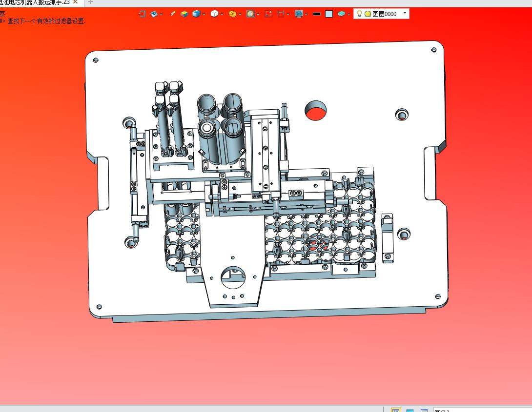The image size is (532, 412).
Task: Click the section view H-shaped icon
Action: click(281, 14)
